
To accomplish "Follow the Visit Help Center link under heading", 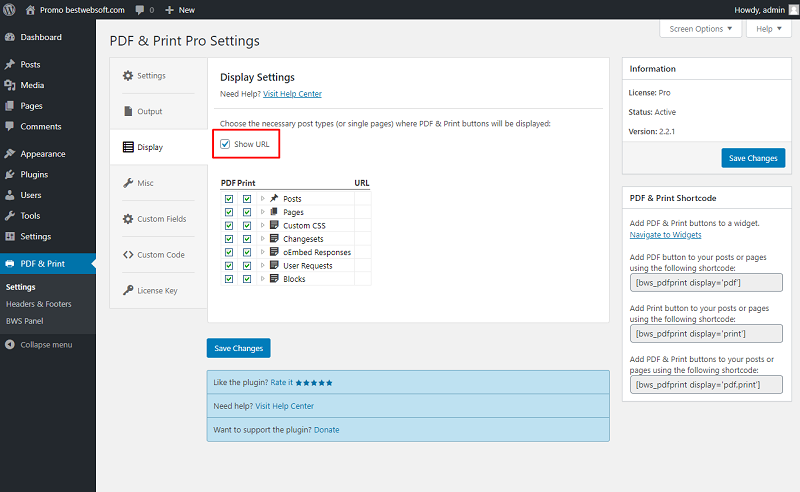I will pos(292,94).
